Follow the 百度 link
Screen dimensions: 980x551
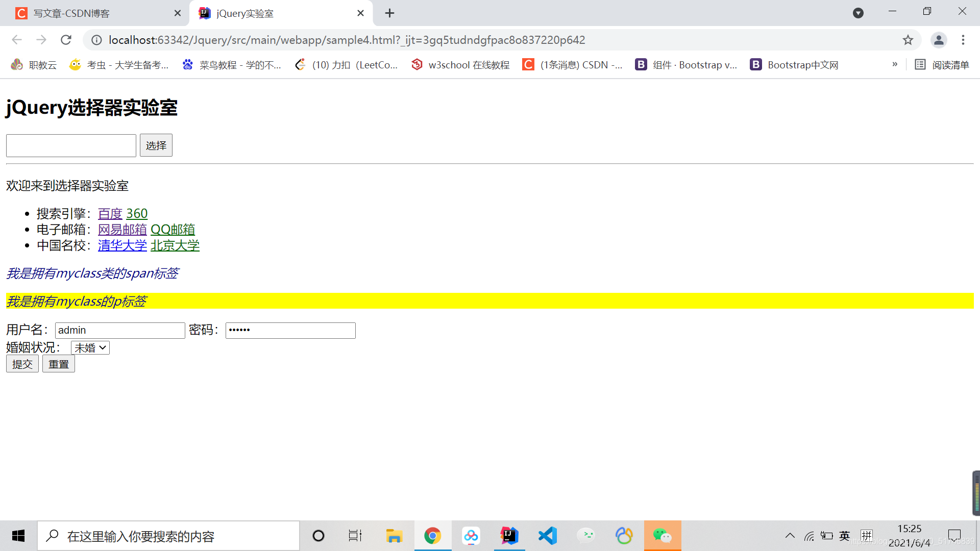[x=110, y=213]
